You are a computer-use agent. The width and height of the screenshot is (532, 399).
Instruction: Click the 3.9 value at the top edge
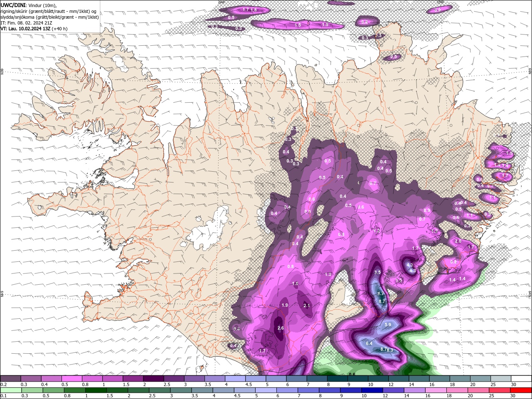pyautogui.click(x=437, y=10)
